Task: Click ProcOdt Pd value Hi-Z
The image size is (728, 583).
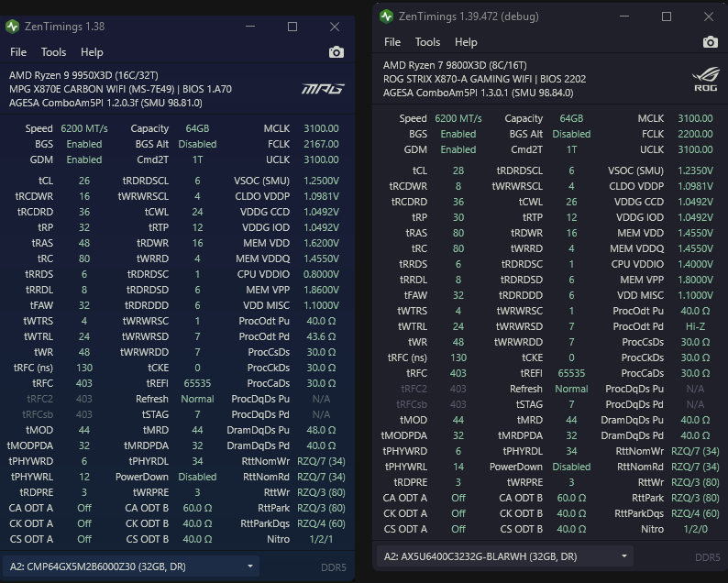Action: (x=695, y=326)
